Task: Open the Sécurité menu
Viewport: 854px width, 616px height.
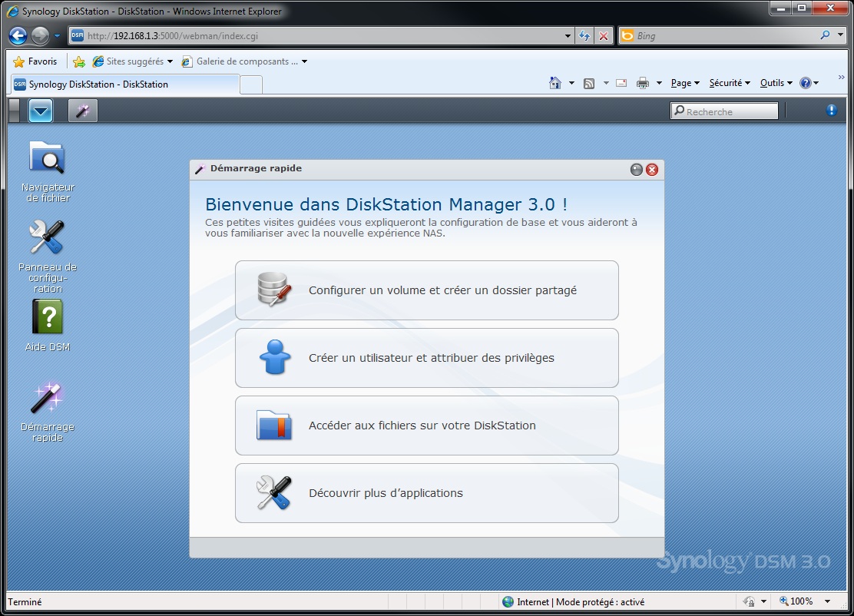Action: tap(730, 83)
